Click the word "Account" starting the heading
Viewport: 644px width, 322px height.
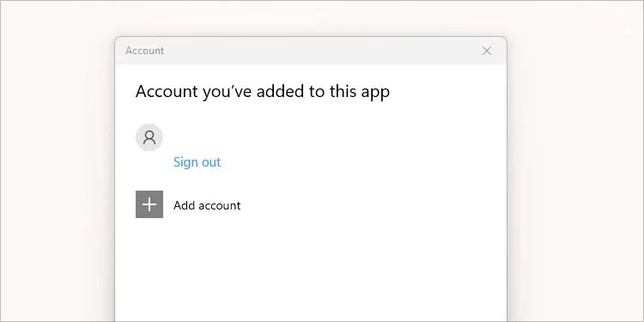167,91
